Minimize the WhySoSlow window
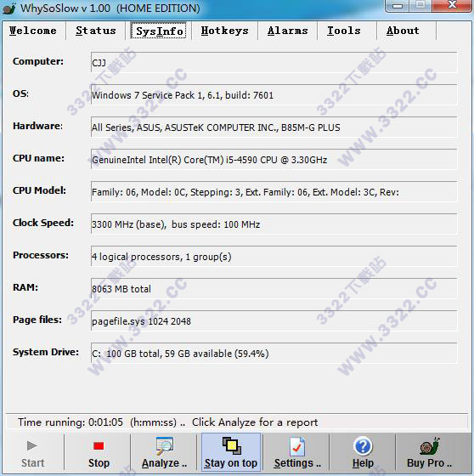 398,5
